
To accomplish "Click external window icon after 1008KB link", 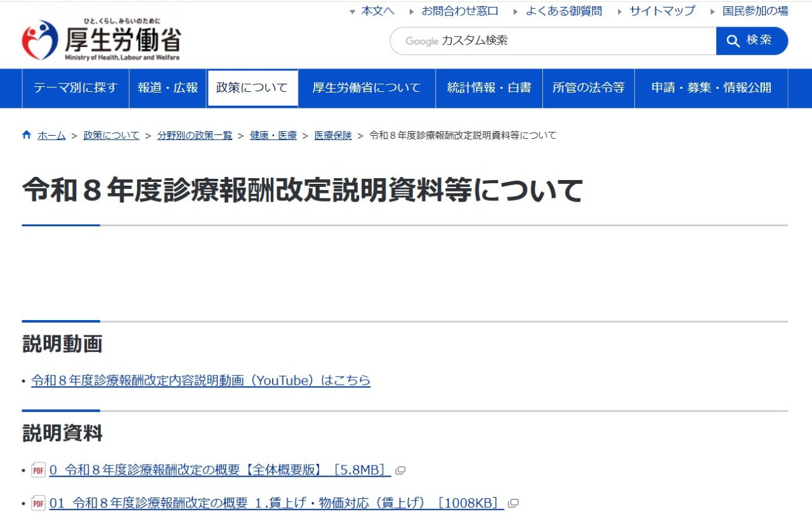I will click(x=513, y=504).
